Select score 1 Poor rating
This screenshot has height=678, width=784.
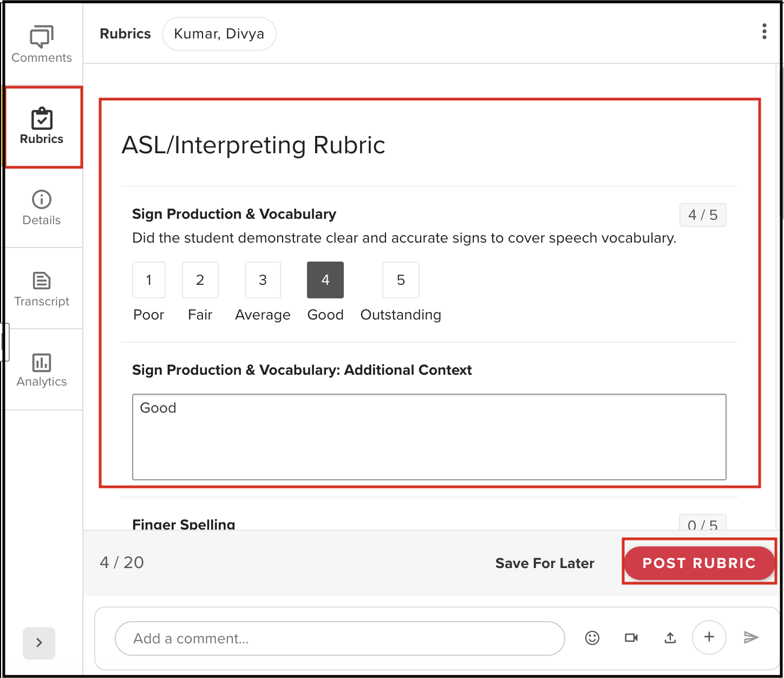click(x=149, y=280)
